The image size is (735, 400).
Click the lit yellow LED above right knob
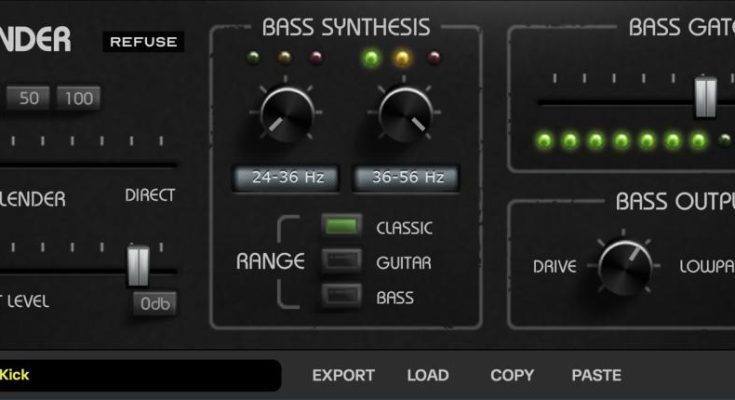coord(403,57)
